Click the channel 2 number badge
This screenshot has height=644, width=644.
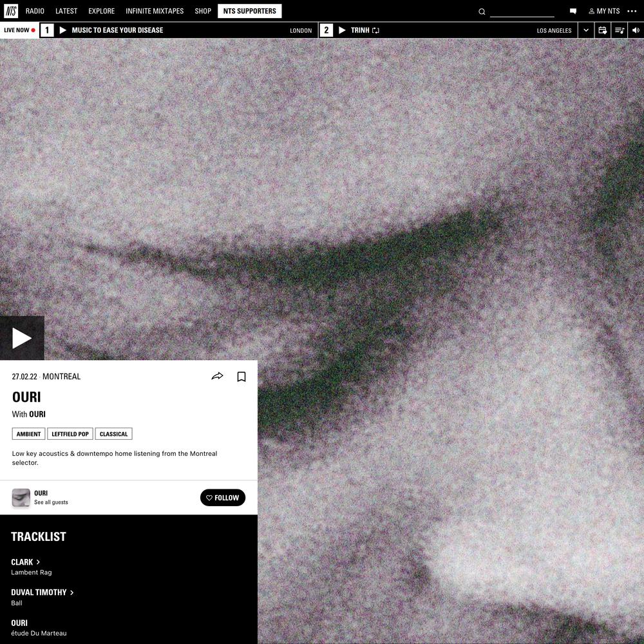326,30
